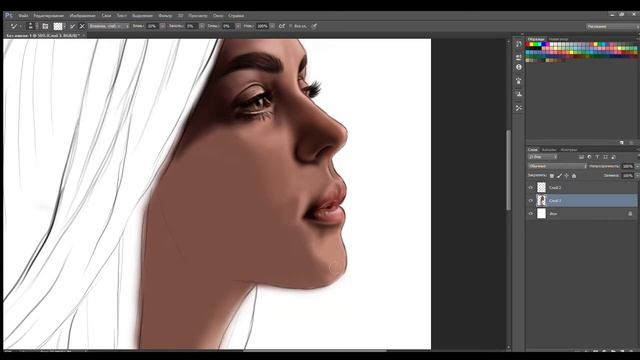Create new swatch icon at panel bottom
This screenshot has height=360, width=640.
tap(622, 142)
